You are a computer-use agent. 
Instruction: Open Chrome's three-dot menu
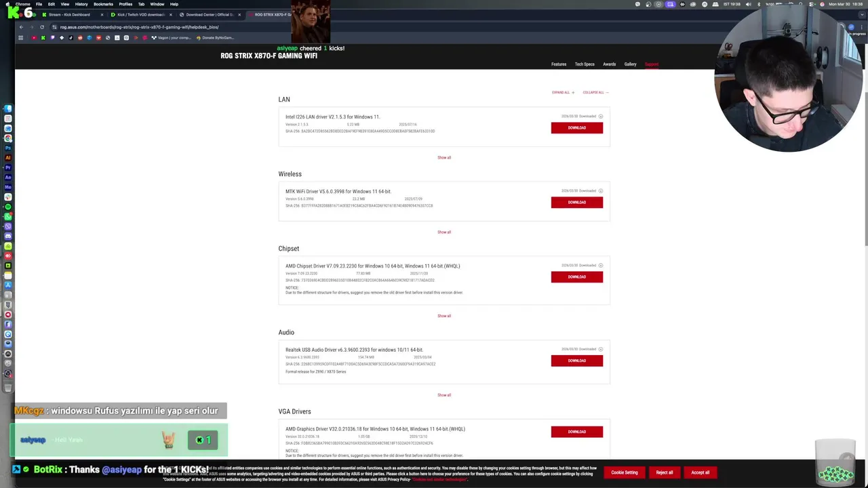coord(861,27)
